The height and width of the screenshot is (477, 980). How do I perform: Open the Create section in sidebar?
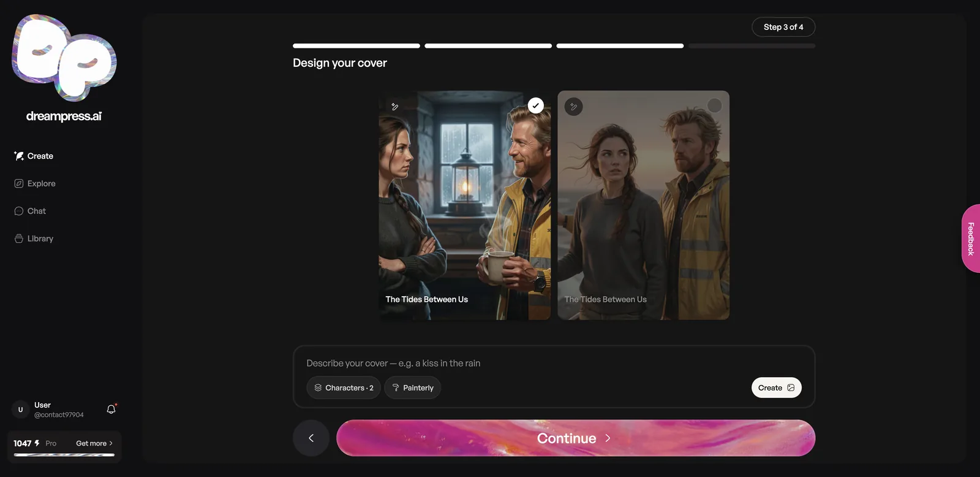pos(34,156)
